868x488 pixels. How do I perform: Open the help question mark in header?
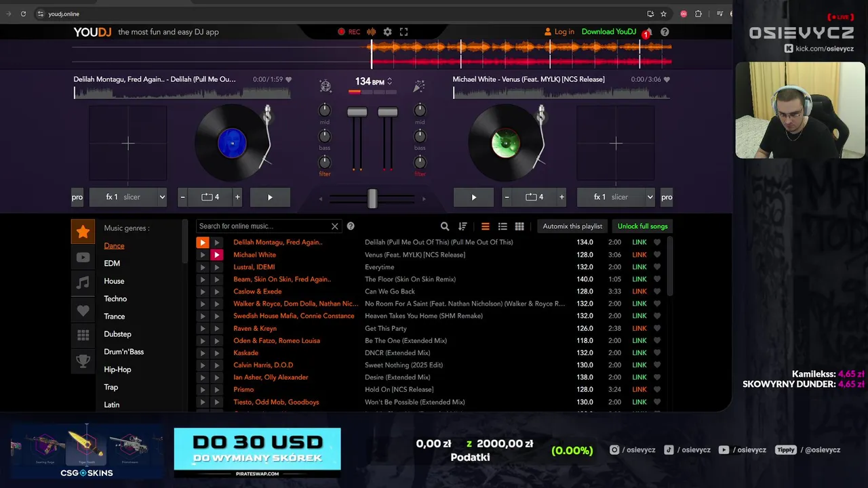point(665,32)
